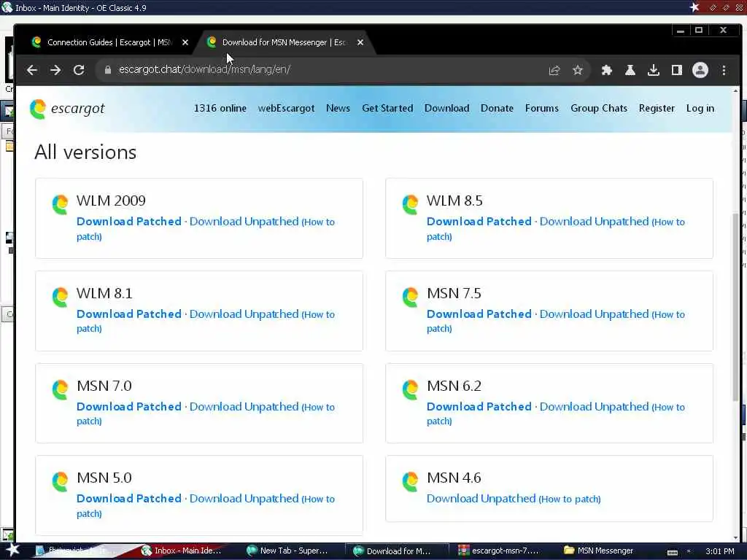Viewport: 747px width, 560px height.
Task: Switch to escargot-msn-7 taskbar item
Action: 498,551
